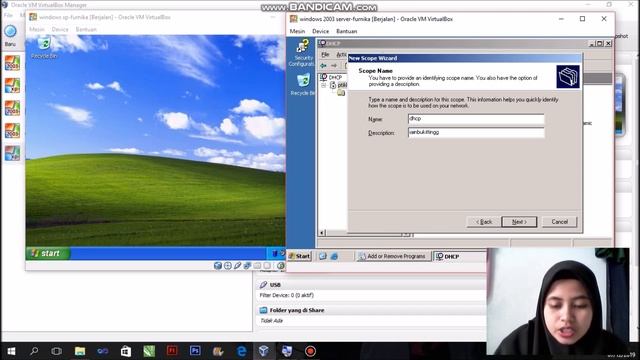This screenshot has width=640, height=360.
Task: Click the optical disk status icon in XP VM
Action: (228, 266)
